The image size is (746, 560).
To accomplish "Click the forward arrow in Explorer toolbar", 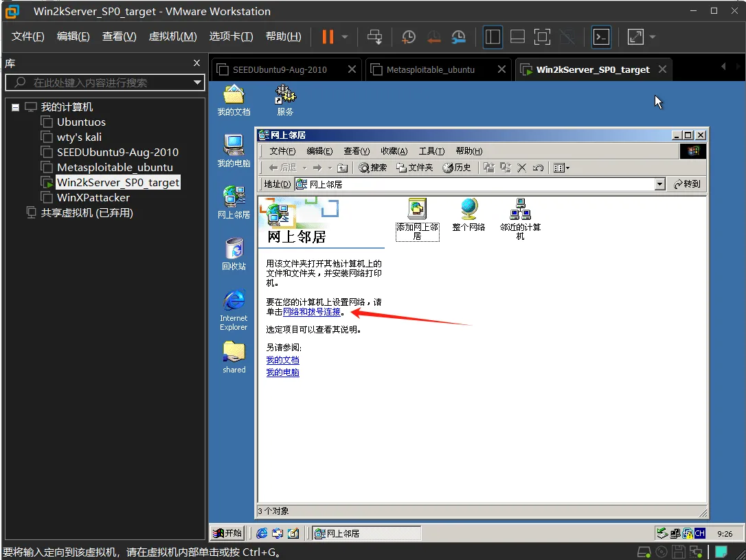I will [x=317, y=168].
